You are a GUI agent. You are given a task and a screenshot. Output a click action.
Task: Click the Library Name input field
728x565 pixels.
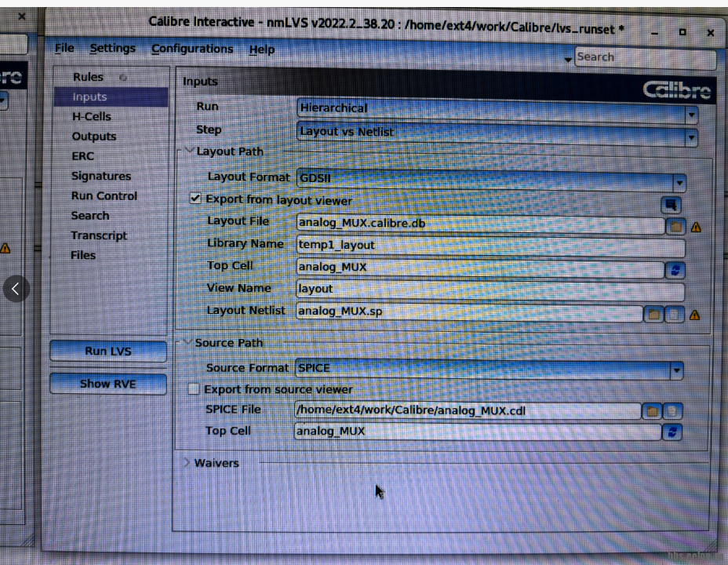(490, 246)
